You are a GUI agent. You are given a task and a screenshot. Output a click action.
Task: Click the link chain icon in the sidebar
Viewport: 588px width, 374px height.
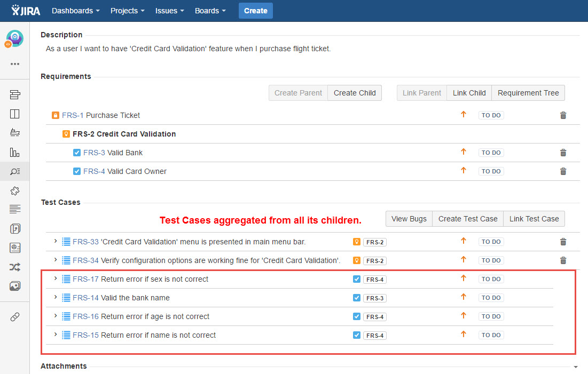pyautogui.click(x=14, y=317)
